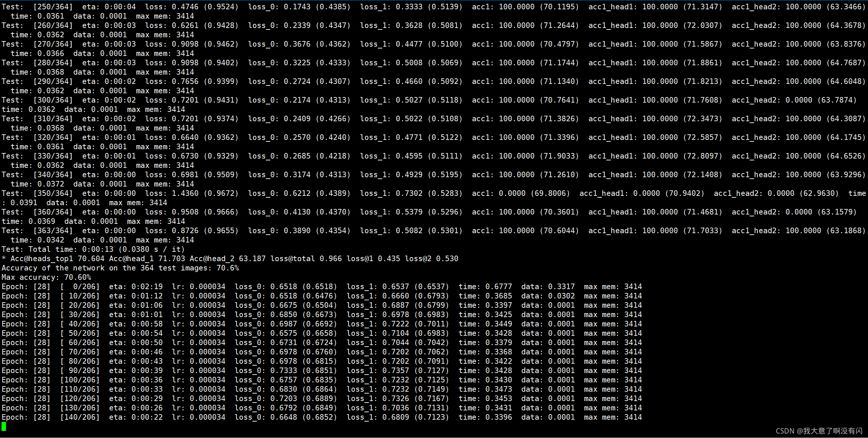The height and width of the screenshot is (438, 868).
Task: Click '[ 90/206]' epoch step marker
Action: pos(80,370)
